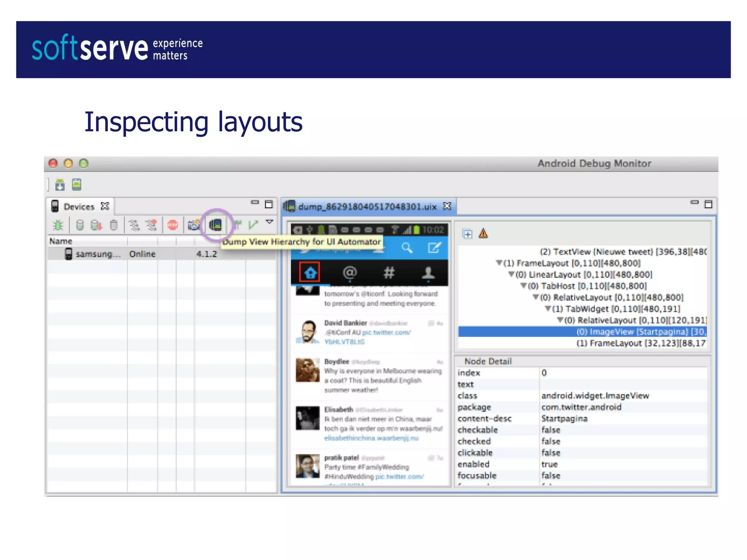Close the Devices tab
The image size is (747, 560).
[x=105, y=206]
